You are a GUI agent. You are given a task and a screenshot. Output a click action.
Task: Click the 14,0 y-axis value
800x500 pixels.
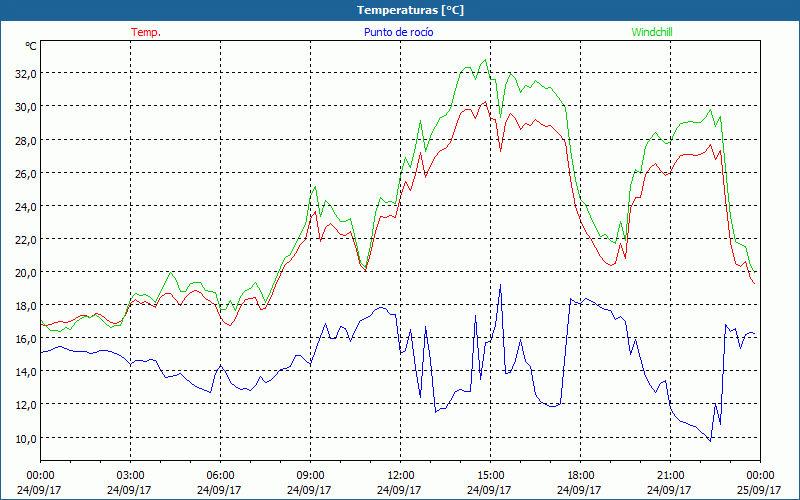pyautogui.click(x=26, y=372)
